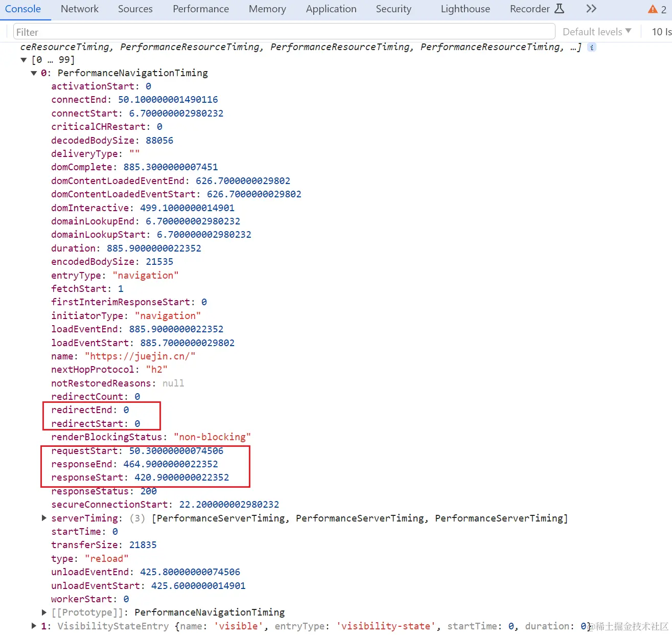Click the duration value 885.9000000022352
This screenshot has height=635, width=672.
[x=154, y=248]
